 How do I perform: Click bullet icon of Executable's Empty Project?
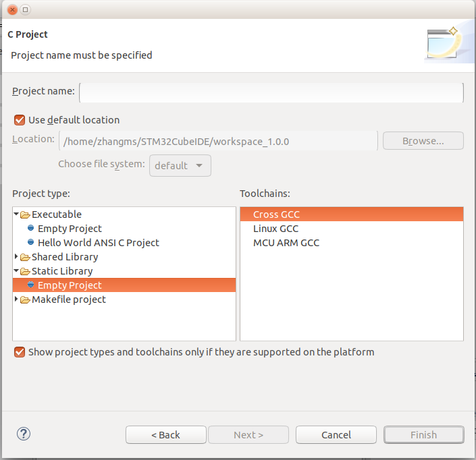[x=31, y=229]
